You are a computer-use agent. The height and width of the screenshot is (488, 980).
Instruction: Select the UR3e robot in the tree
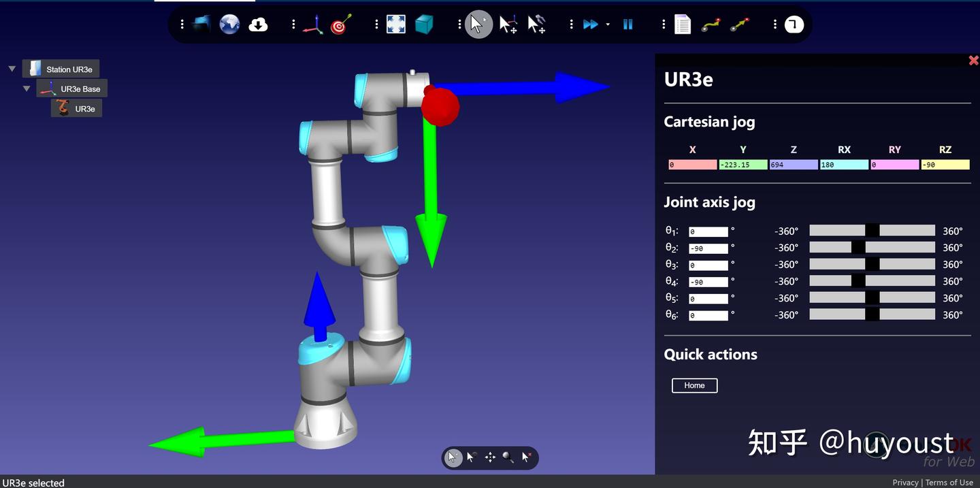tap(84, 109)
